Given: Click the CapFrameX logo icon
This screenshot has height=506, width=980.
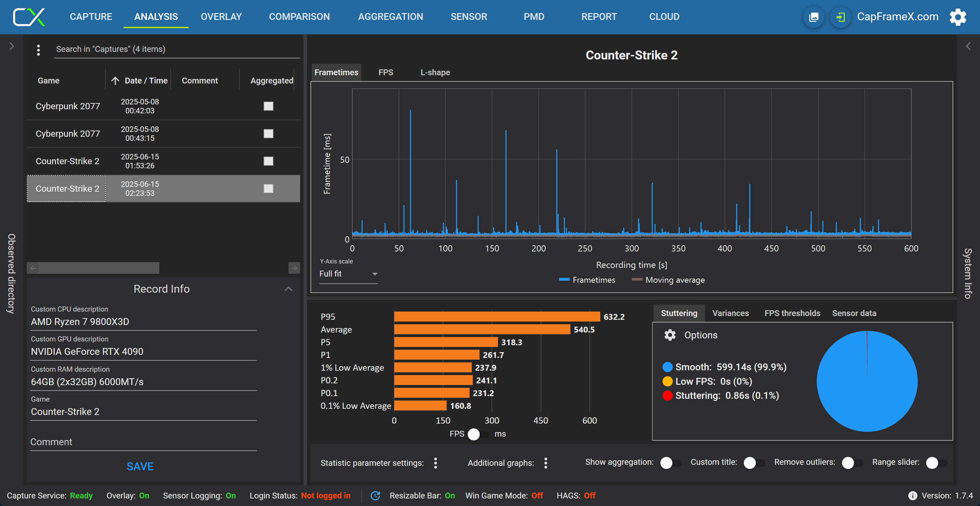Looking at the screenshot, I should pos(29,17).
